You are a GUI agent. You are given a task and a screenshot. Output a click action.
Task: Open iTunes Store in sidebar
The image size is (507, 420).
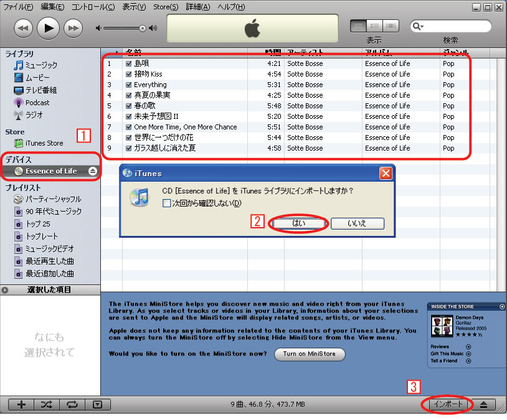pyautogui.click(x=39, y=143)
